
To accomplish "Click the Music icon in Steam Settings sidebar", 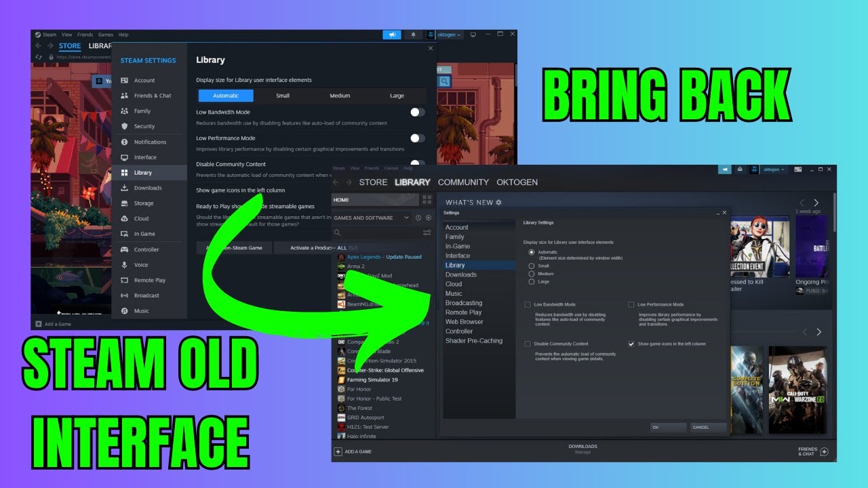I will tap(125, 311).
